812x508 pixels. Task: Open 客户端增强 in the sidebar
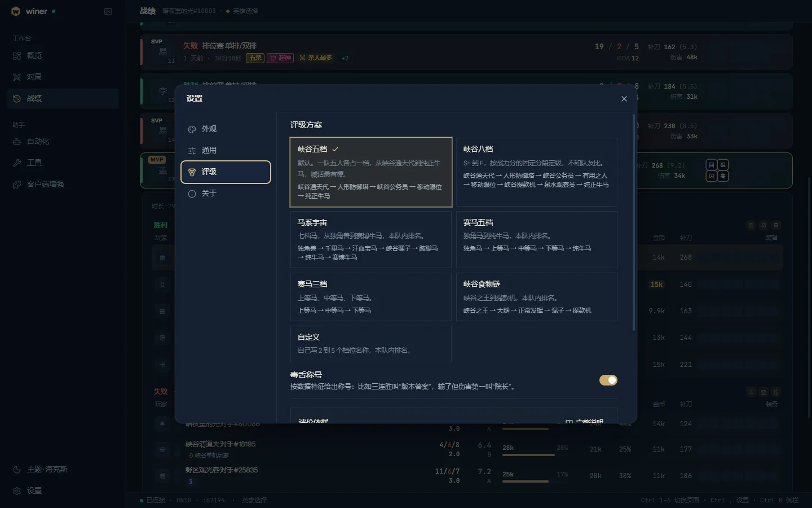pyautogui.click(x=63, y=184)
